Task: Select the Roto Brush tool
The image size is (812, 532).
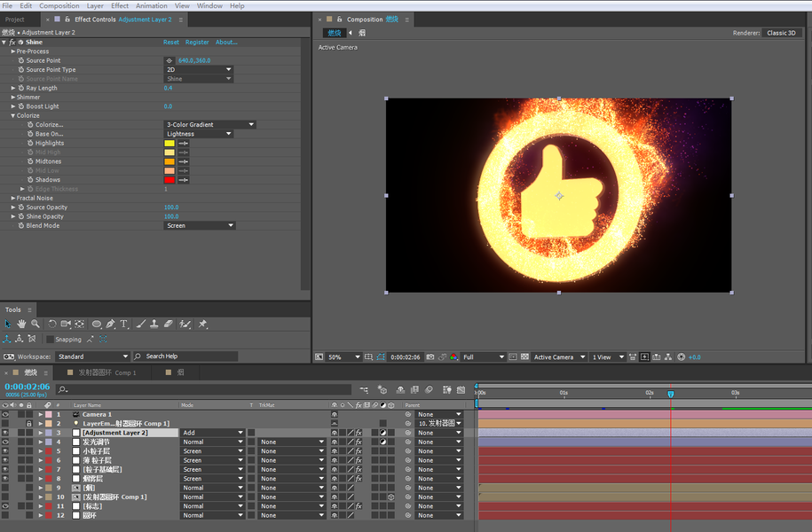Action: [x=185, y=324]
